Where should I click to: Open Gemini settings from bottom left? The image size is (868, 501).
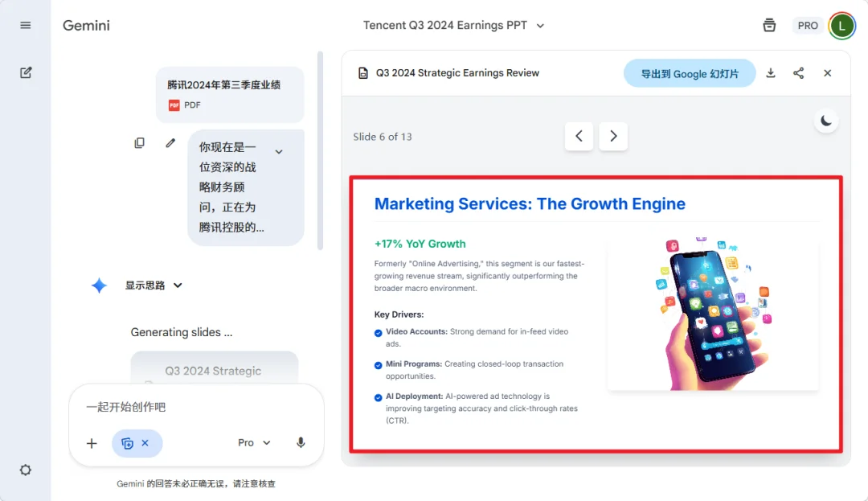(25, 470)
